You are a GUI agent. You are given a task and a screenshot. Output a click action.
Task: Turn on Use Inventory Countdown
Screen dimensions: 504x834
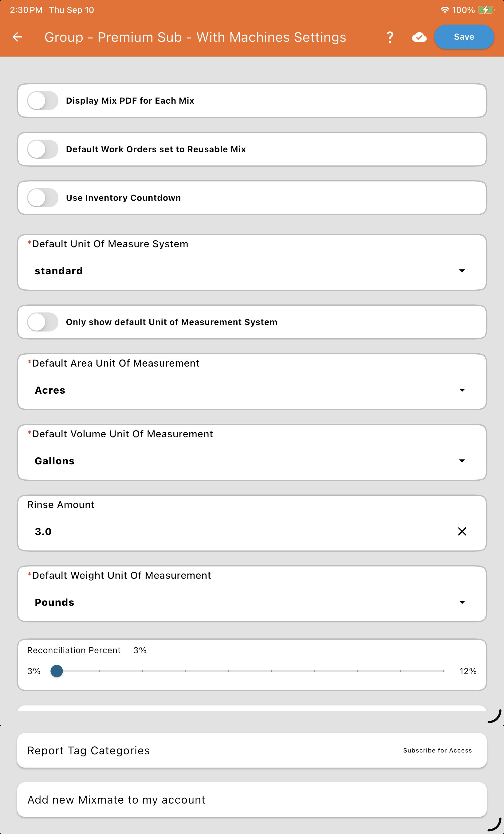coord(43,198)
